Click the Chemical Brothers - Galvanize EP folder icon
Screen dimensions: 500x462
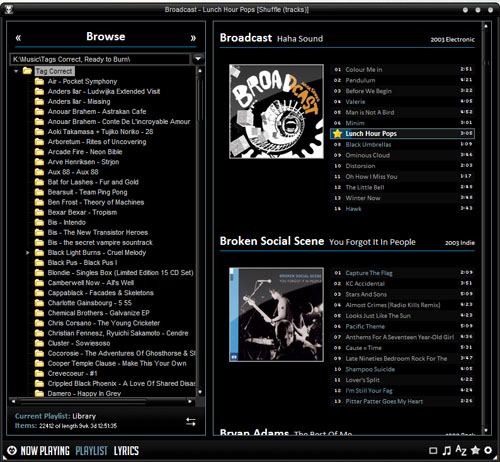(x=39, y=313)
